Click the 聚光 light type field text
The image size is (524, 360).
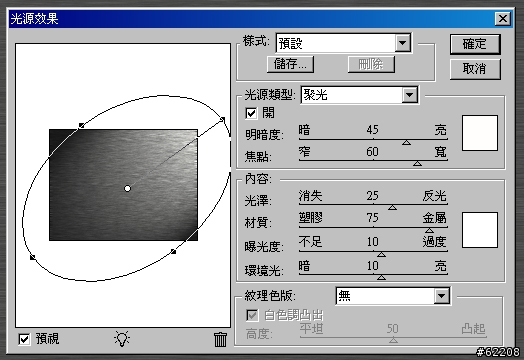pyautogui.click(x=315, y=95)
